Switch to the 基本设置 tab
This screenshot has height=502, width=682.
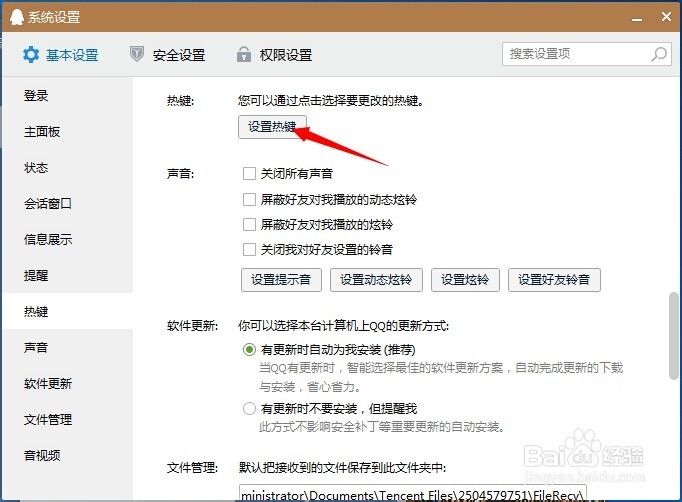coord(60,55)
